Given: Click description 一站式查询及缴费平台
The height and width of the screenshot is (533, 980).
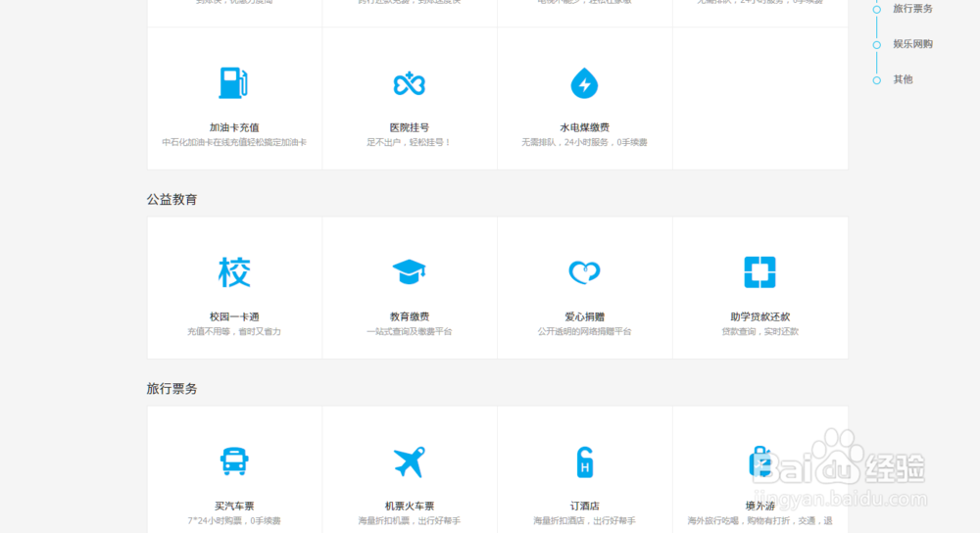Looking at the screenshot, I should pyautogui.click(x=410, y=332).
